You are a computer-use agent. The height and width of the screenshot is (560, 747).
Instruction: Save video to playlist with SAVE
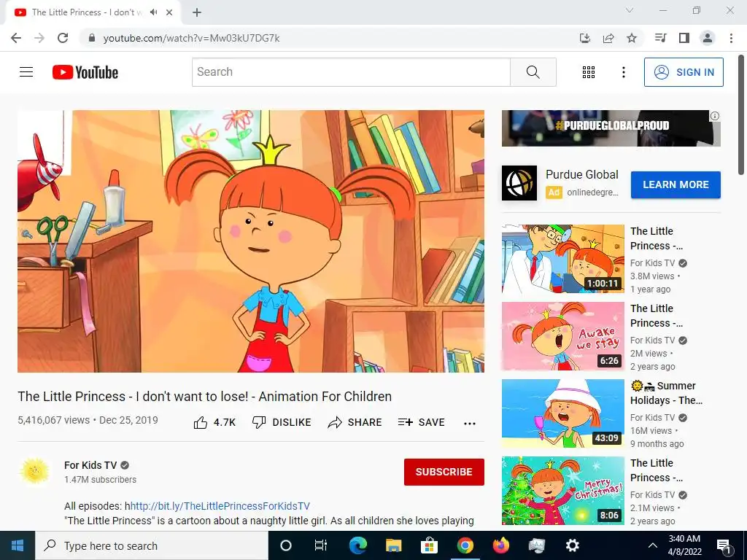[421, 422]
